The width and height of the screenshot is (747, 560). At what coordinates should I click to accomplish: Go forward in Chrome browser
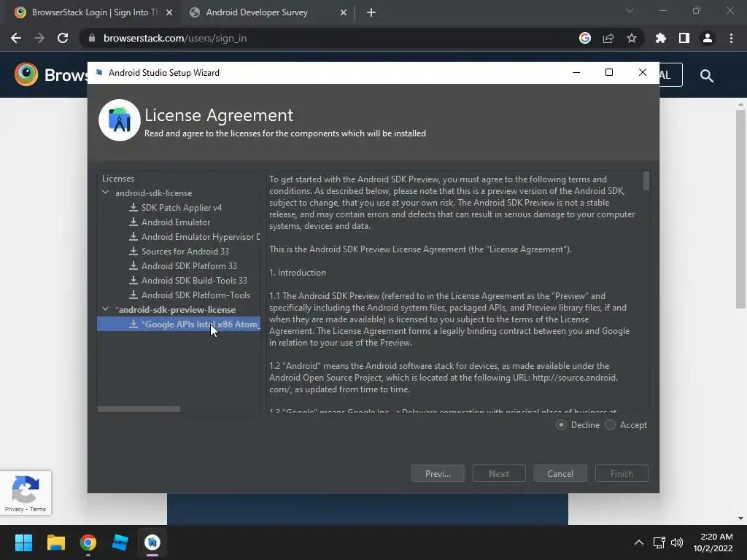coord(39,38)
